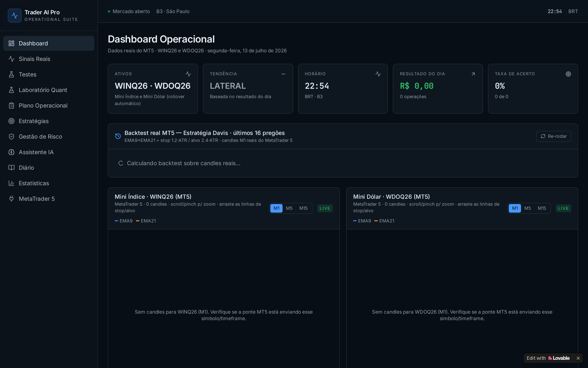Open Sinais Reais in the sidebar

pos(49,59)
